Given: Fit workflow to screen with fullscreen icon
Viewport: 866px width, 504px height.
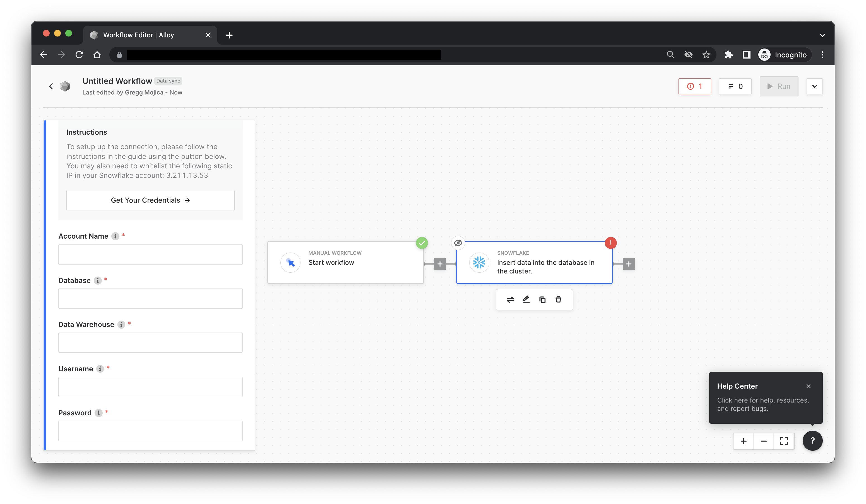Looking at the screenshot, I should coord(783,441).
